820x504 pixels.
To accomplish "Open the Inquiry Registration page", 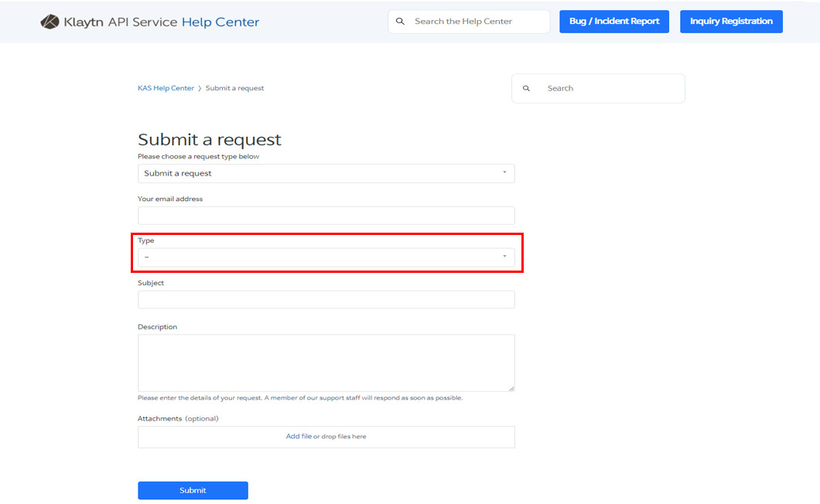I will [731, 22].
